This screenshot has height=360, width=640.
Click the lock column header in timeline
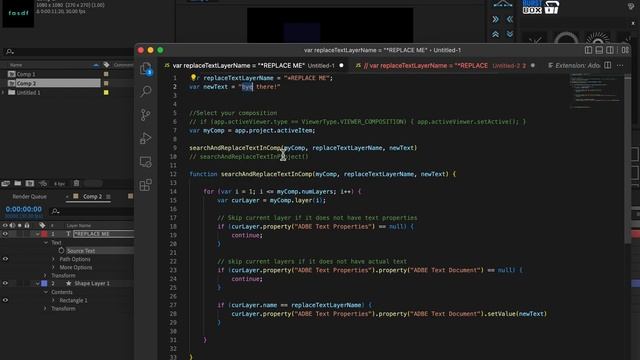coord(27,225)
